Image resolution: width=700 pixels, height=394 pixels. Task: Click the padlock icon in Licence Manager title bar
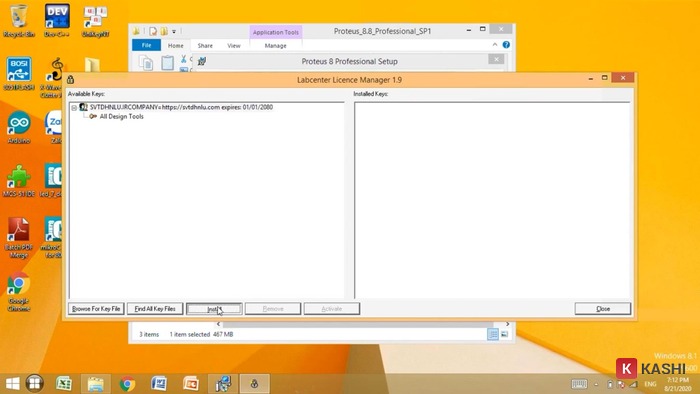pyautogui.click(x=71, y=80)
